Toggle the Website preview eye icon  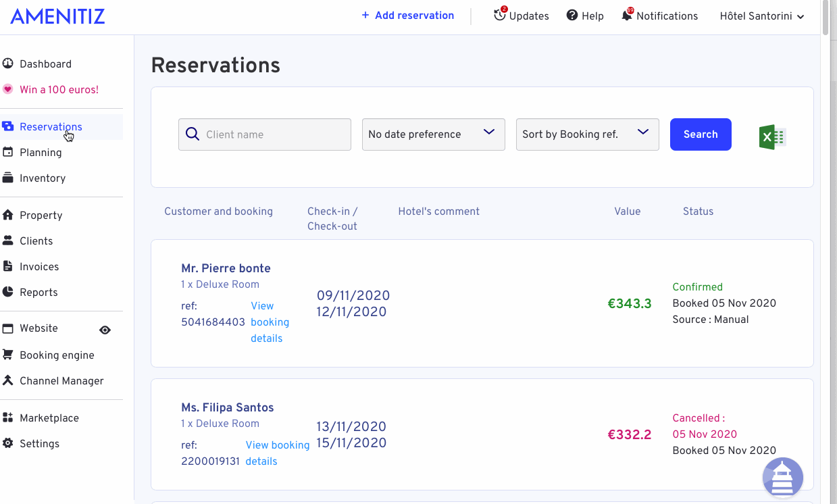(105, 330)
